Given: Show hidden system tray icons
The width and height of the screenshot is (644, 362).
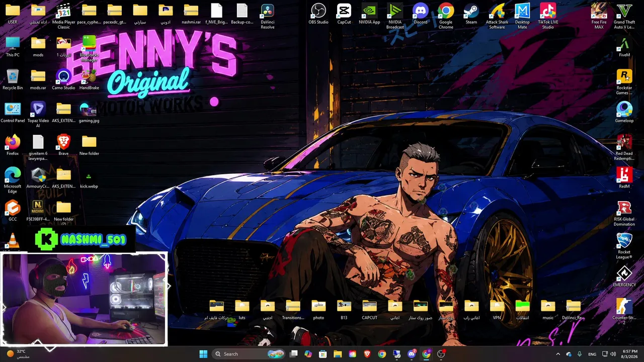Looking at the screenshot, I should coord(558,354).
